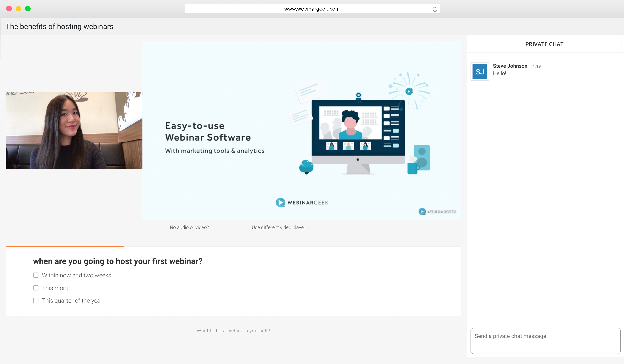Tick the 'This month' checkbox

pyautogui.click(x=36, y=288)
